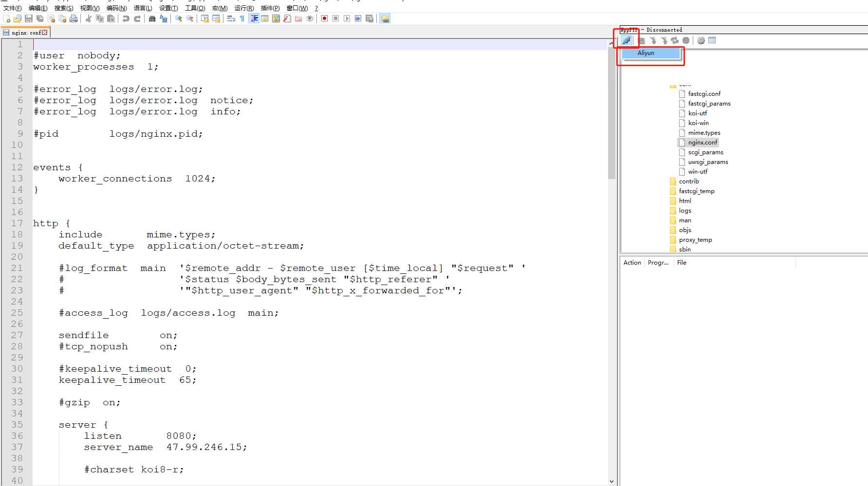This screenshot has width=868, height=486.
Task: Click the Close All documents toolbar icon
Action: click(62, 18)
